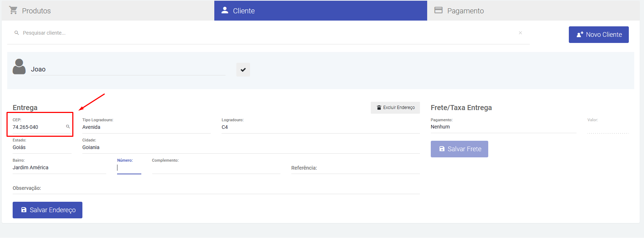Switch to the Pagamento tab
Image resolution: width=644 pixels, height=240 pixels.
[465, 11]
